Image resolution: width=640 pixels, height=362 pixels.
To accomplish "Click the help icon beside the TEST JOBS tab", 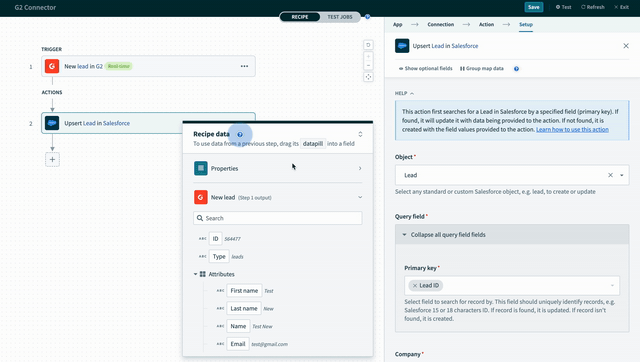I will [367, 17].
